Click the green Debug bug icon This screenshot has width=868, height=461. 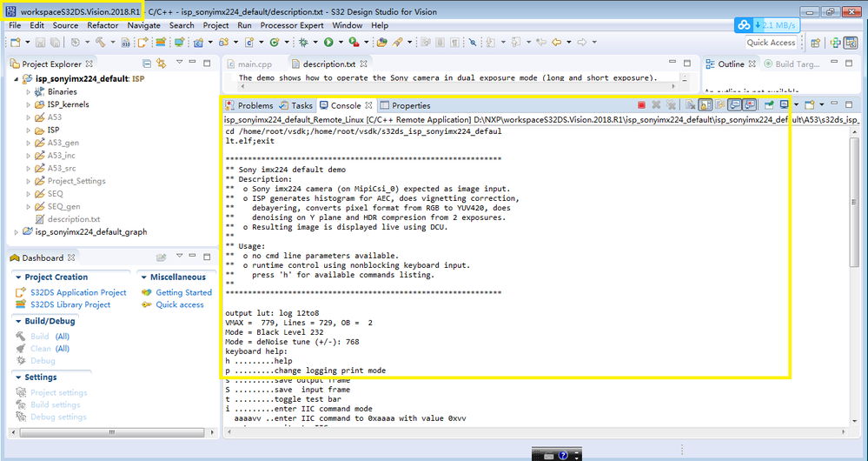point(303,42)
